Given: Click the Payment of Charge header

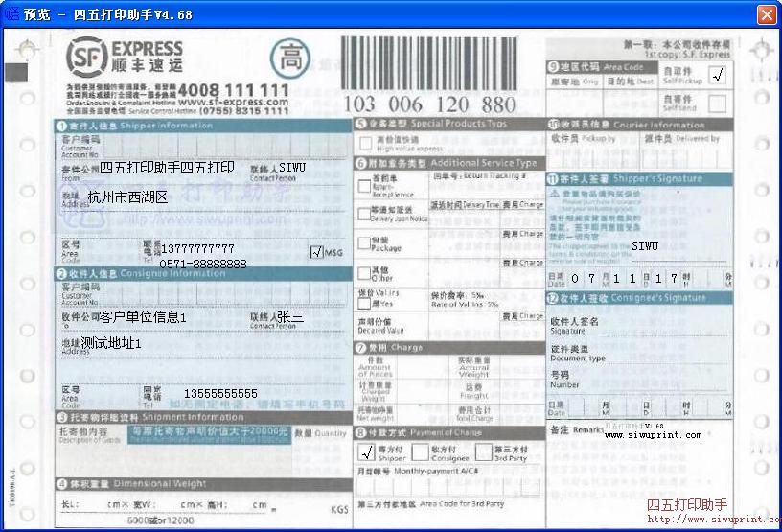Looking at the screenshot, I should (x=449, y=432).
